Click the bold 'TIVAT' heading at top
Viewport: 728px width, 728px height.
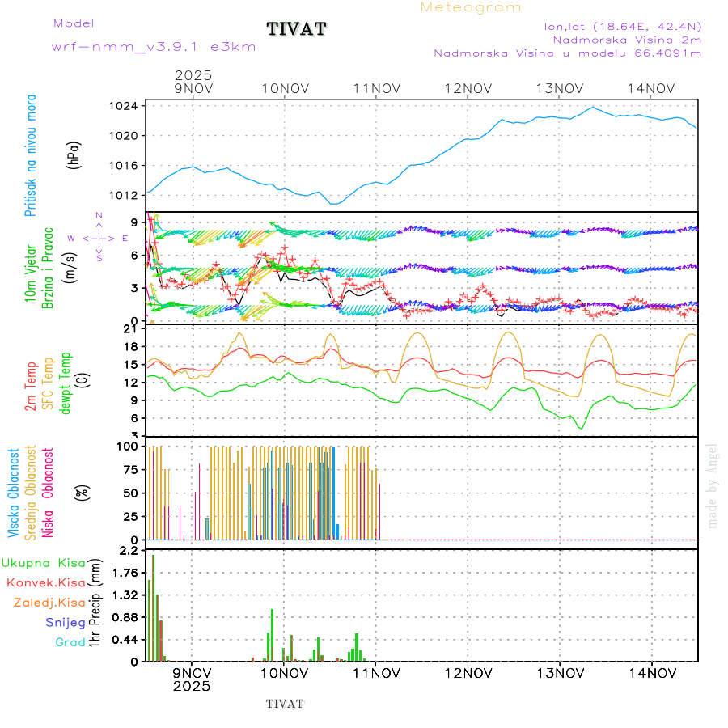(x=297, y=30)
